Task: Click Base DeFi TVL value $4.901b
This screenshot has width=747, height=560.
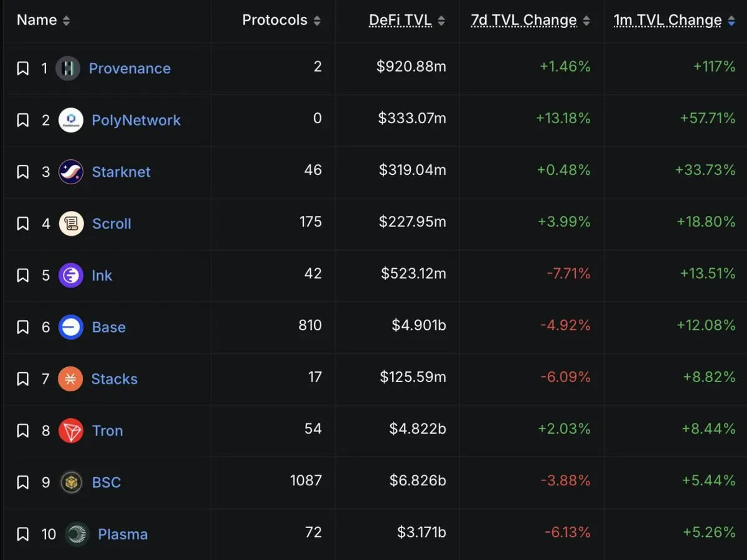Action: 418,325
